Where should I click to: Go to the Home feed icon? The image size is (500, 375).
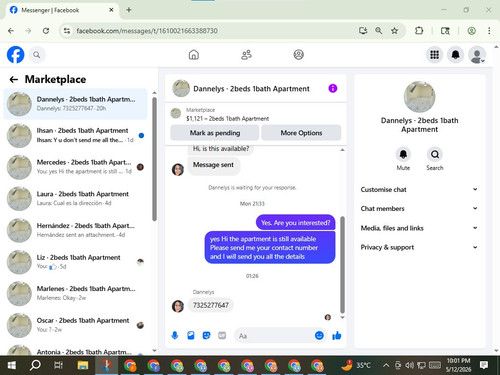[194, 55]
